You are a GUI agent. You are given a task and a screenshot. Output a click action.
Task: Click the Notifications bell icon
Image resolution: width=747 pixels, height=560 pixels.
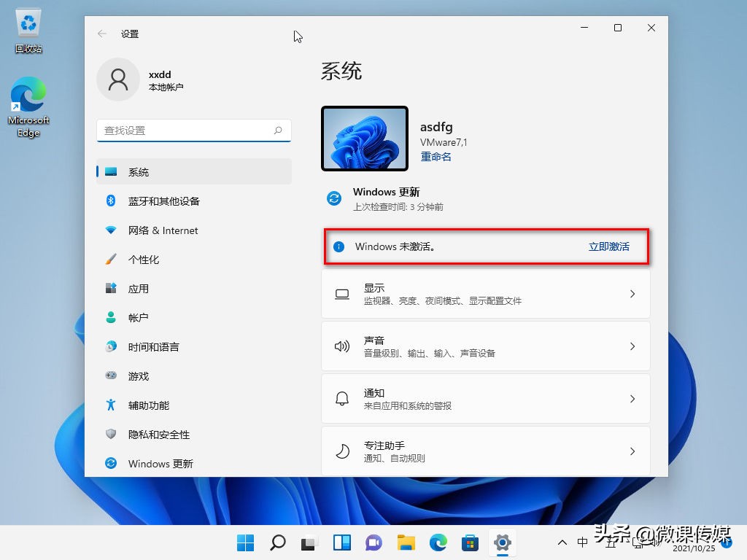pyautogui.click(x=341, y=399)
